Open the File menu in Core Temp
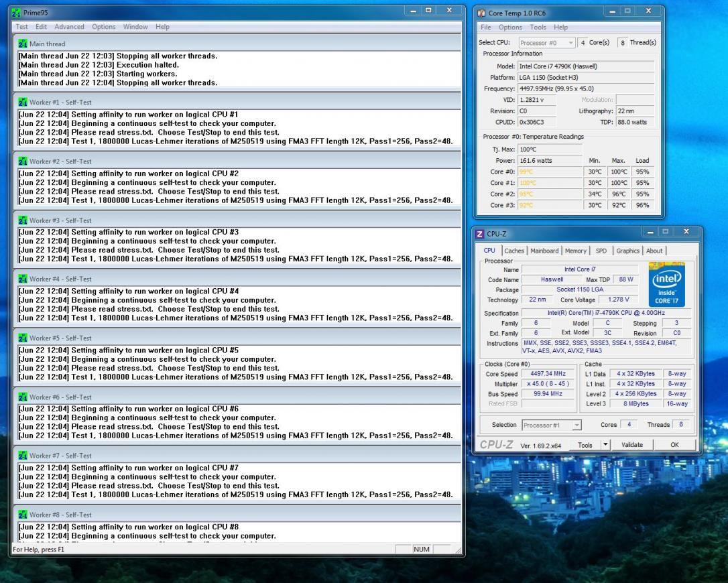The image size is (728, 583). click(485, 27)
